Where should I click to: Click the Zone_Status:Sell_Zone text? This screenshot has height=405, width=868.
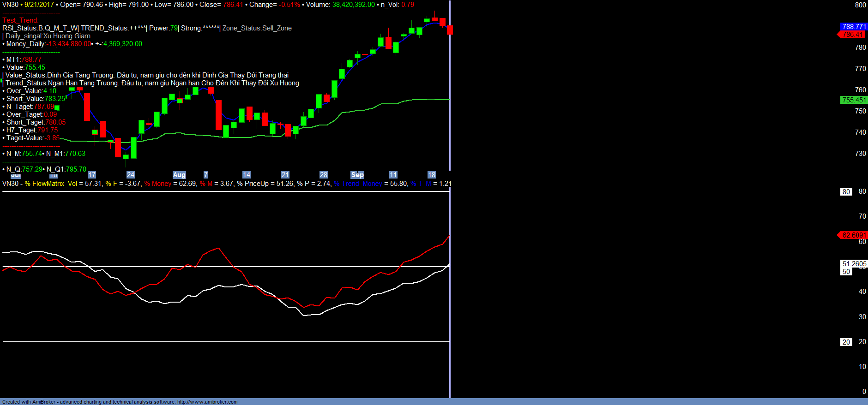tap(257, 28)
